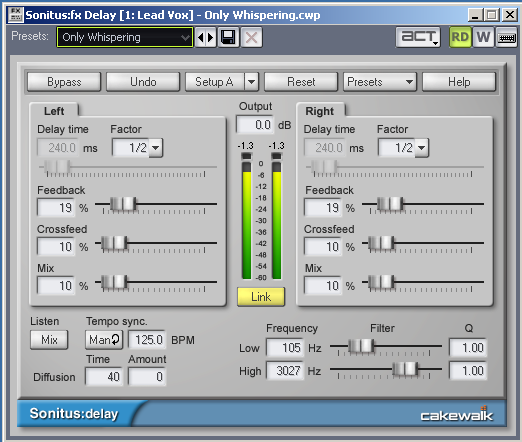
Task: Minimize the Sonitus:fx Delay window
Action: pyautogui.click(x=475, y=15)
